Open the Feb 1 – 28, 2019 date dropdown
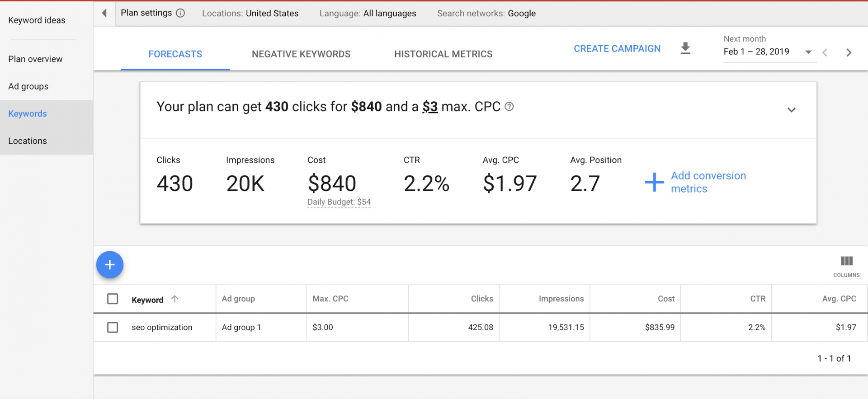The height and width of the screenshot is (399, 868). click(x=768, y=52)
